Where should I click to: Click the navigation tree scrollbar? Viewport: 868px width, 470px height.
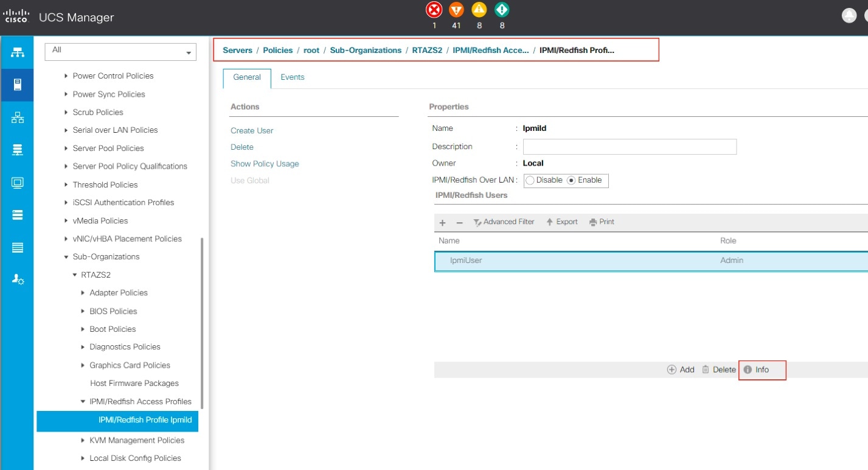click(202, 323)
